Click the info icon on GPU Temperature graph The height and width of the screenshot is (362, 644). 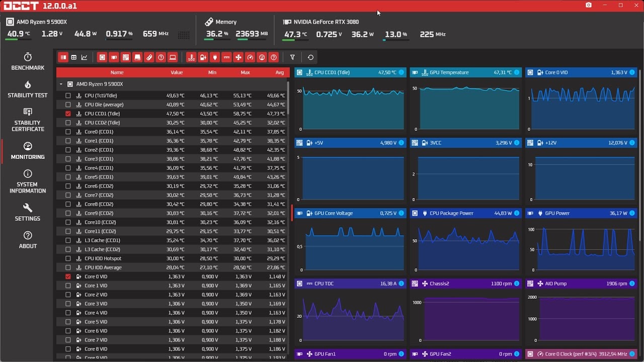[x=517, y=72]
